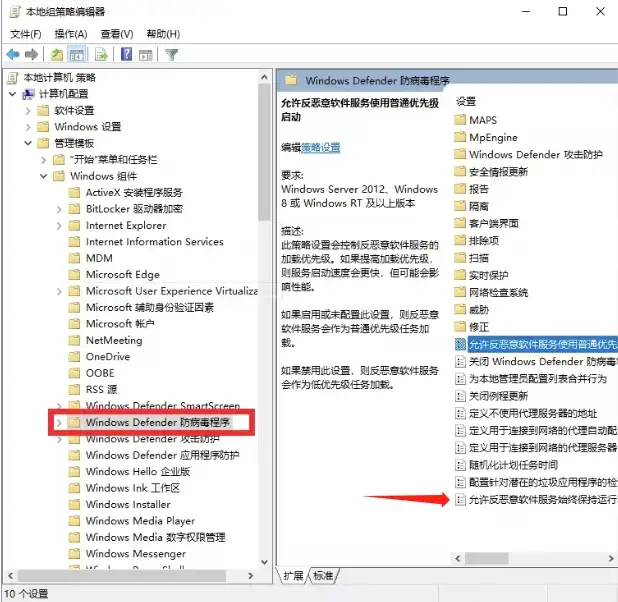The height and width of the screenshot is (602, 618).
Task: Toggle the Show/Hide console tree icon
Action: [x=76, y=54]
